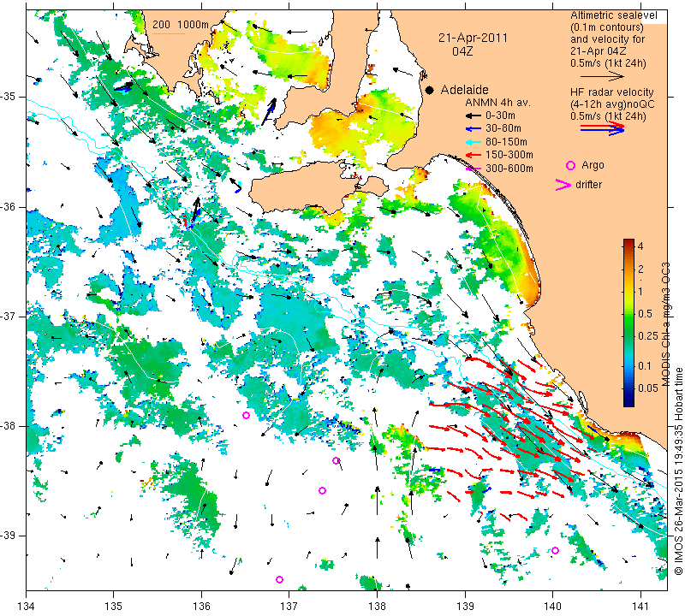Click the chlorophyll colorbar near value 4
685x616 pixels.
(x=628, y=246)
